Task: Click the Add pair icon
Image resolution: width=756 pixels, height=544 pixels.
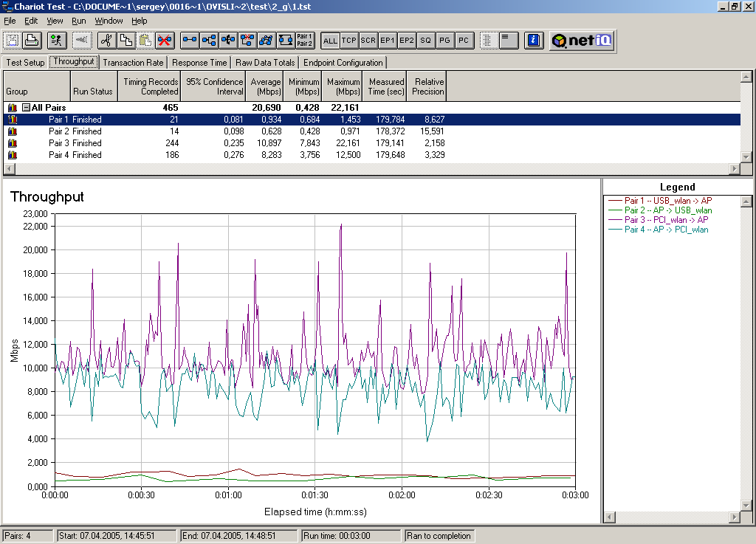Action: tap(190, 41)
